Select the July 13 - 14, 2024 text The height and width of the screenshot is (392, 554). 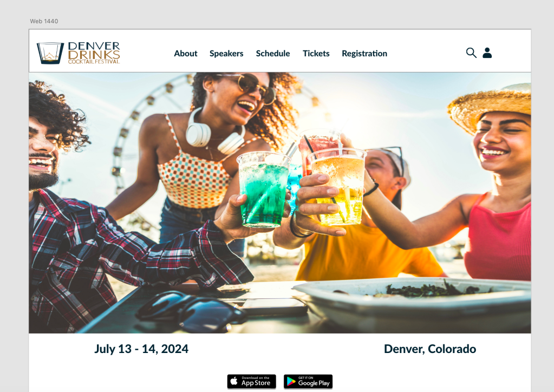click(x=141, y=349)
